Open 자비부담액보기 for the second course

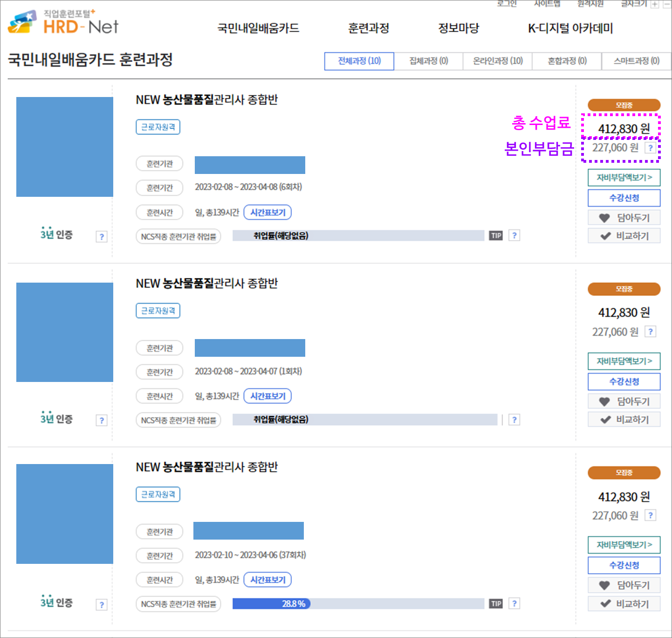(624, 361)
